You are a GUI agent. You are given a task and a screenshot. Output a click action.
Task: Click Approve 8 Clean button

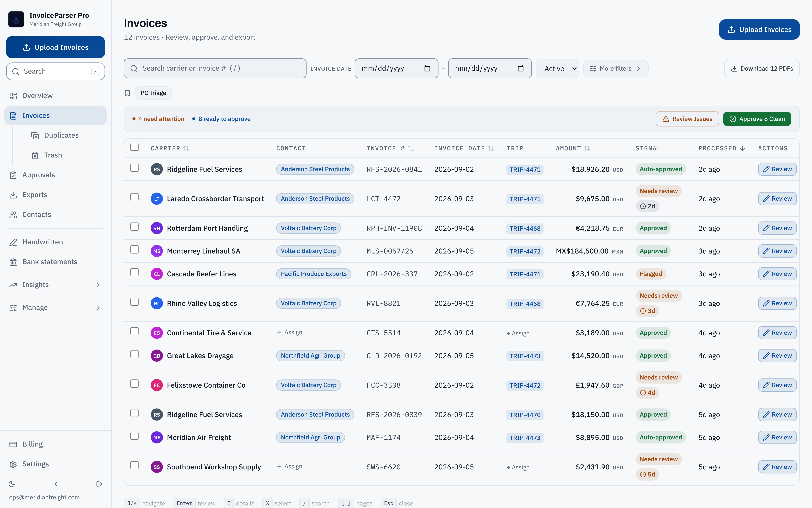(757, 119)
